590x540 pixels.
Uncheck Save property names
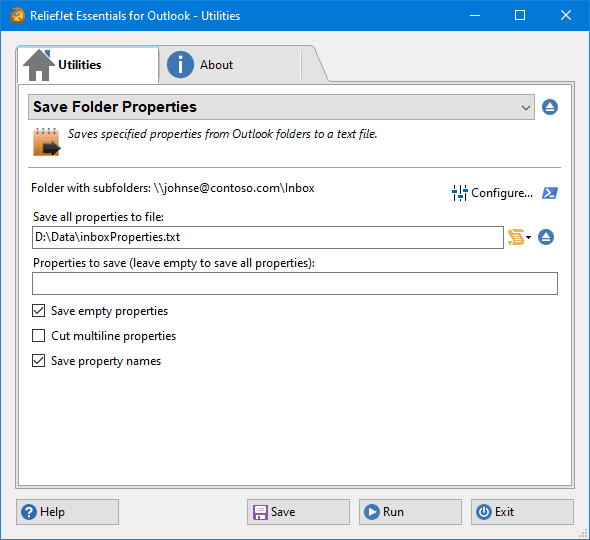pyautogui.click(x=38, y=361)
